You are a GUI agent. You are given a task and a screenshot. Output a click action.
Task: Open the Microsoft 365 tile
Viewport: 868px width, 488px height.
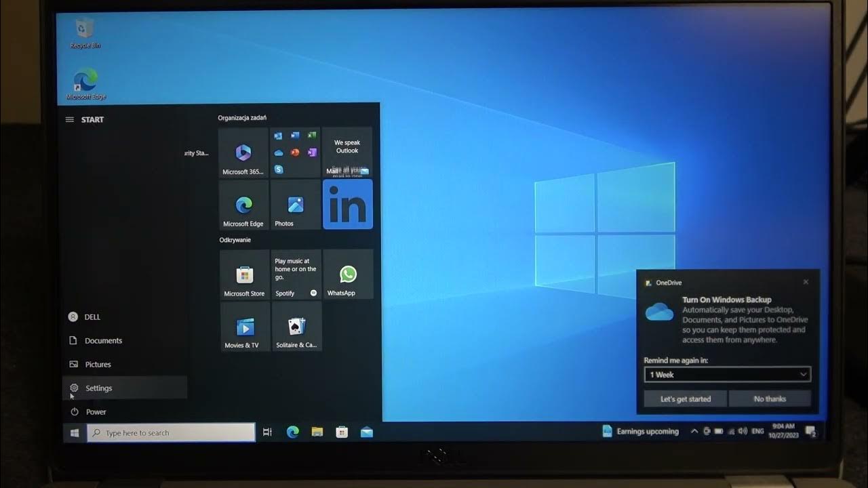(243, 152)
